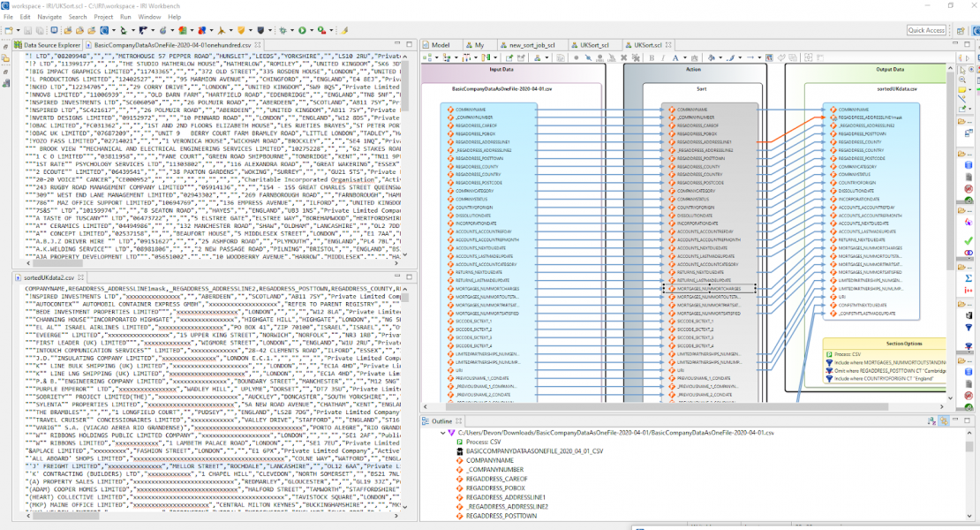Screen dimensions: 980x530
Task: Click the New wizard toolbar icon
Action: (x=8, y=30)
